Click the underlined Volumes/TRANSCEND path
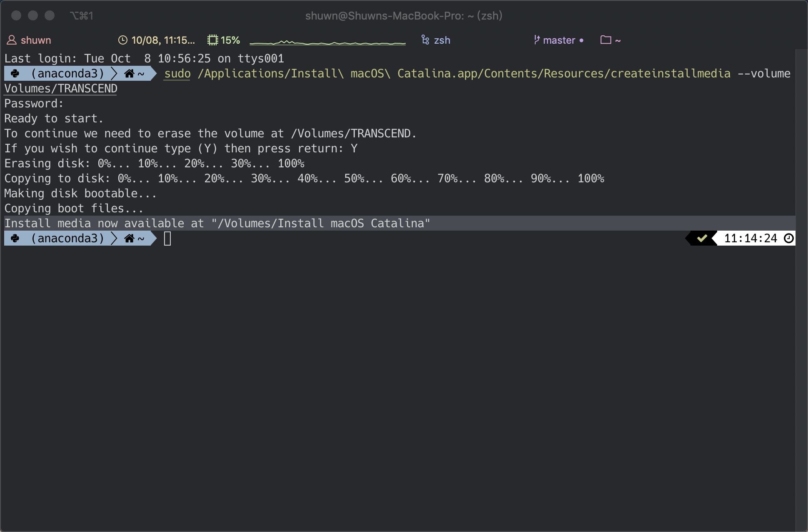 coord(61,89)
